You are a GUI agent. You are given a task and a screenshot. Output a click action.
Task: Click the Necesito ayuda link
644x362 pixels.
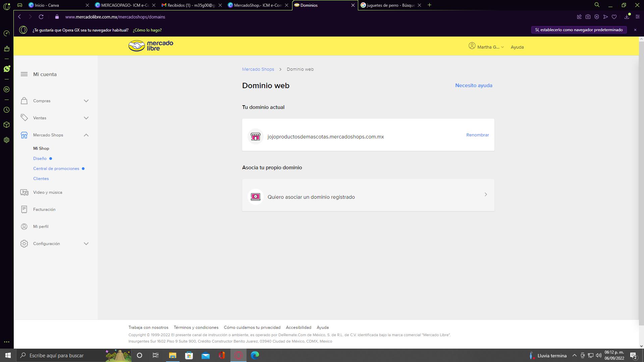[x=473, y=85]
